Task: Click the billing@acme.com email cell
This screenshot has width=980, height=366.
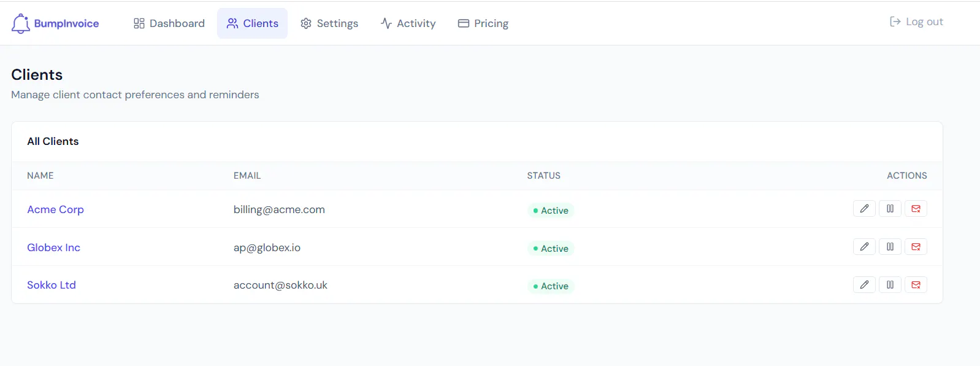Action: 279,209
